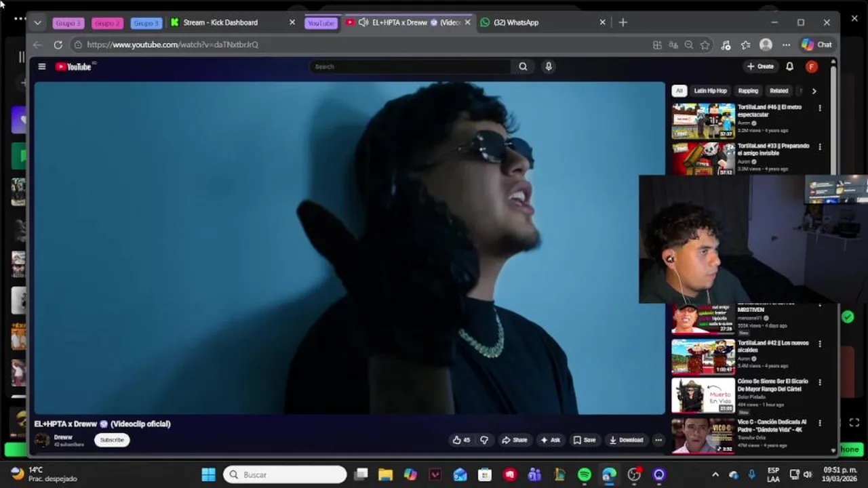Select the All filter chip
868x488 pixels.
click(679, 91)
